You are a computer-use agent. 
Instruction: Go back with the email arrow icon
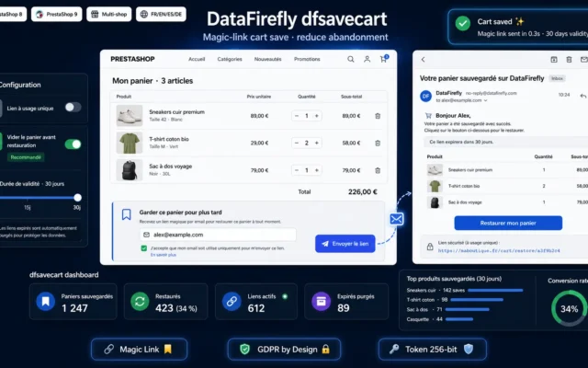point(424,59)
